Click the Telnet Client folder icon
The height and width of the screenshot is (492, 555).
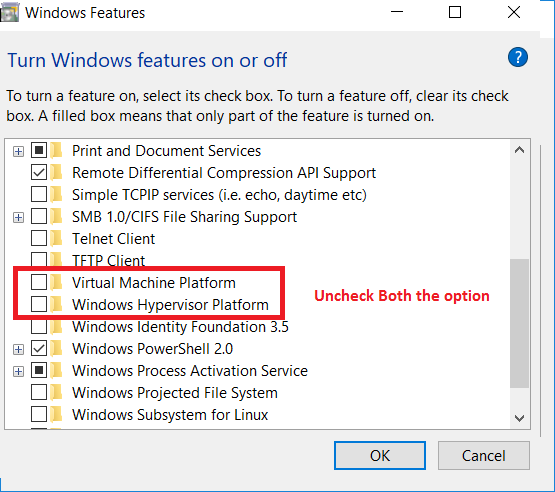(x=56, y=238)
